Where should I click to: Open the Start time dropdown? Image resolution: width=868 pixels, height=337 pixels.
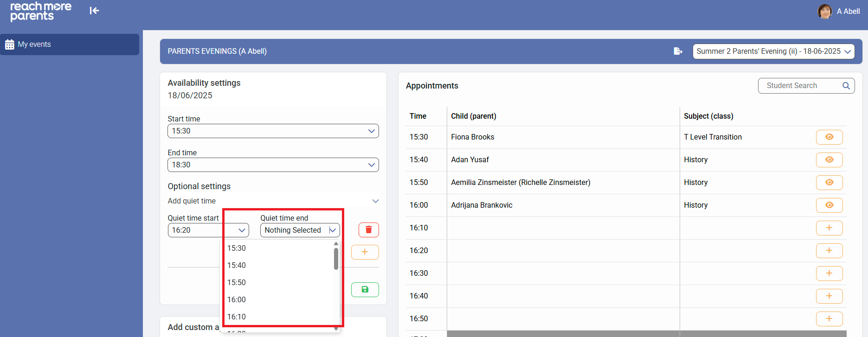pyautogui.click(x=273, y=131)
